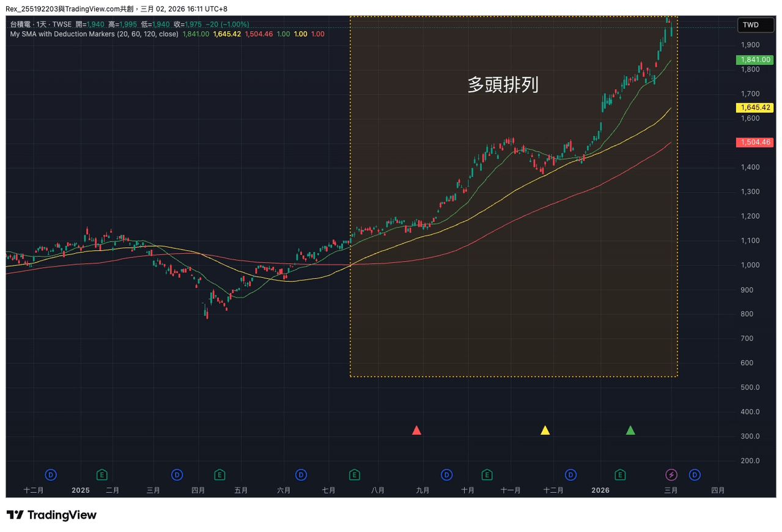
Task: Click the 收=1,975 close value in the legend
Action: 188,24
